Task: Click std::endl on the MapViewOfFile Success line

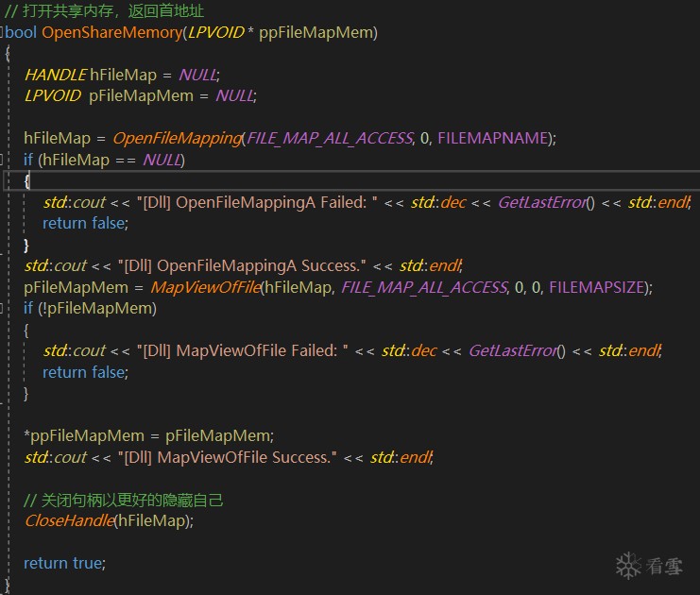Action: click(x=401, y=457)
